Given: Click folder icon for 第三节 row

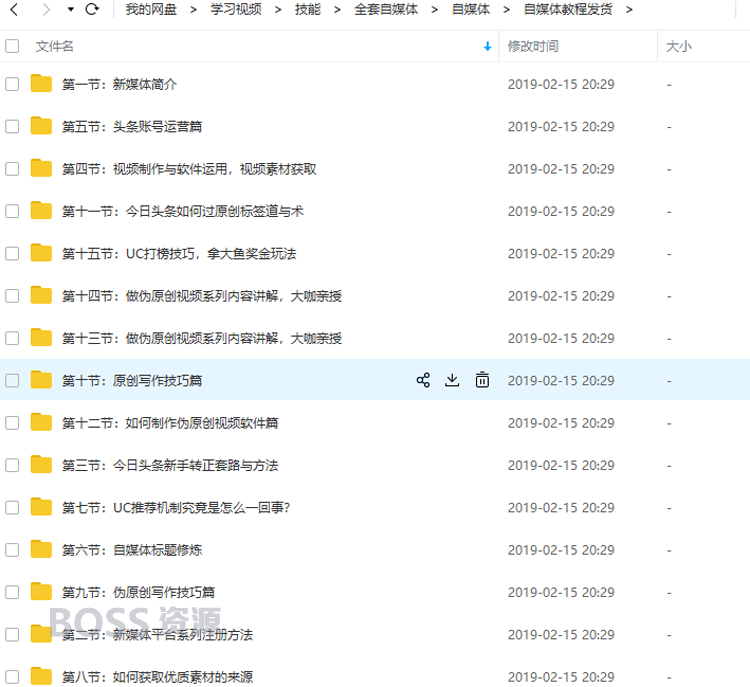Looking at the screenshot, I should tap(41, 465).
